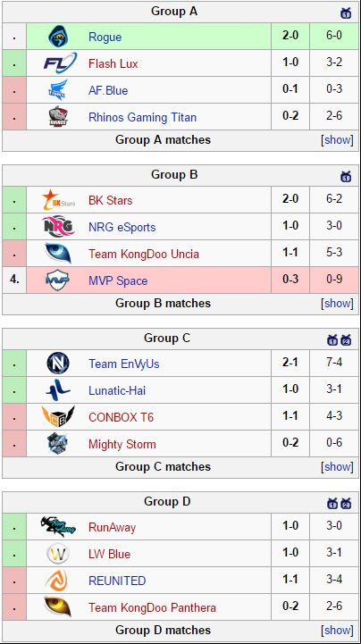Click the Flash Lux team logo
Viewport: 361px width, 644px height.
click(60, 63)
